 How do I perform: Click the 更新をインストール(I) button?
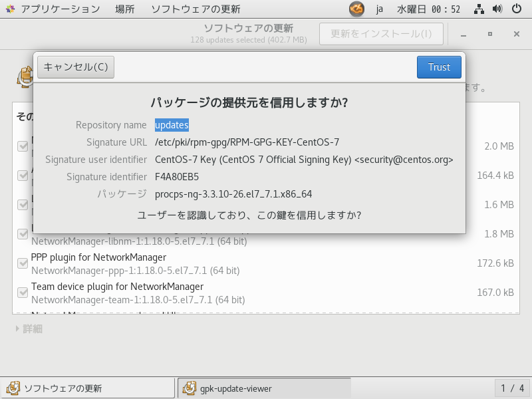(381, 34)
